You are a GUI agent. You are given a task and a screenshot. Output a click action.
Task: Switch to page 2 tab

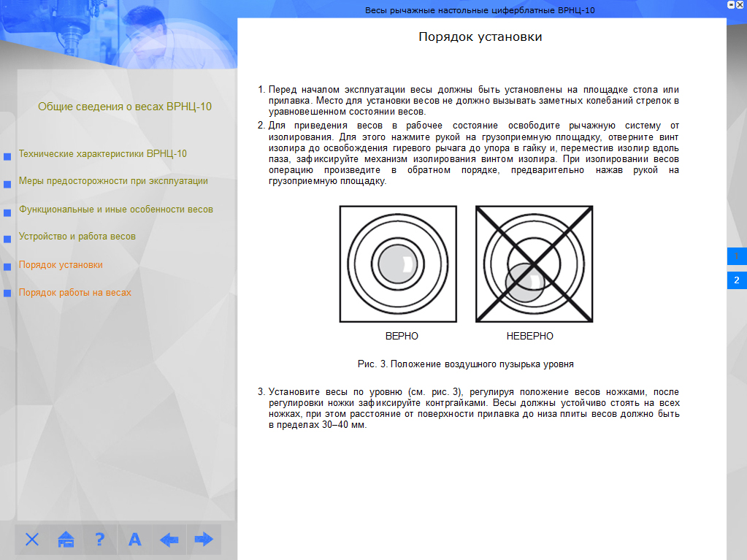pyautogui.click(x=736, y=280)
